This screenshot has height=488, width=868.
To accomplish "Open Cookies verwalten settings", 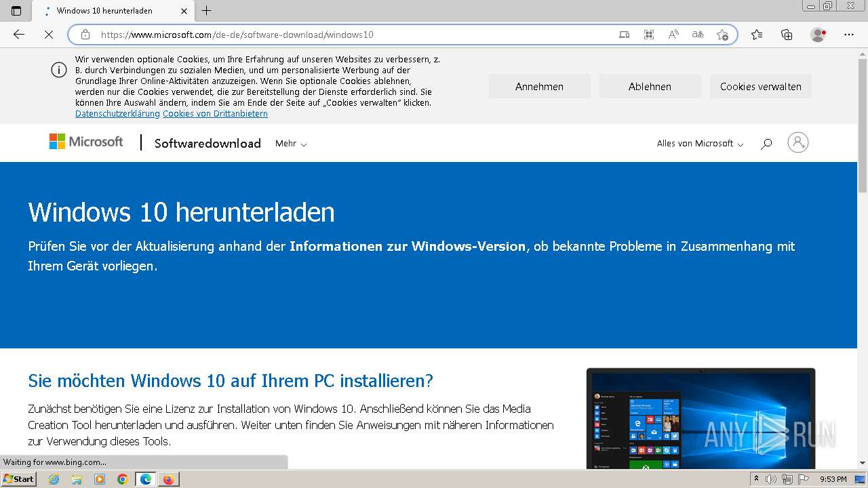I will point(760,86).
